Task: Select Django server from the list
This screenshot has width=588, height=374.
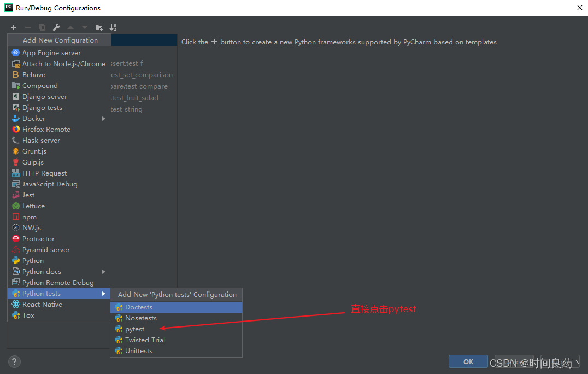Action: [x=59, y=96]
